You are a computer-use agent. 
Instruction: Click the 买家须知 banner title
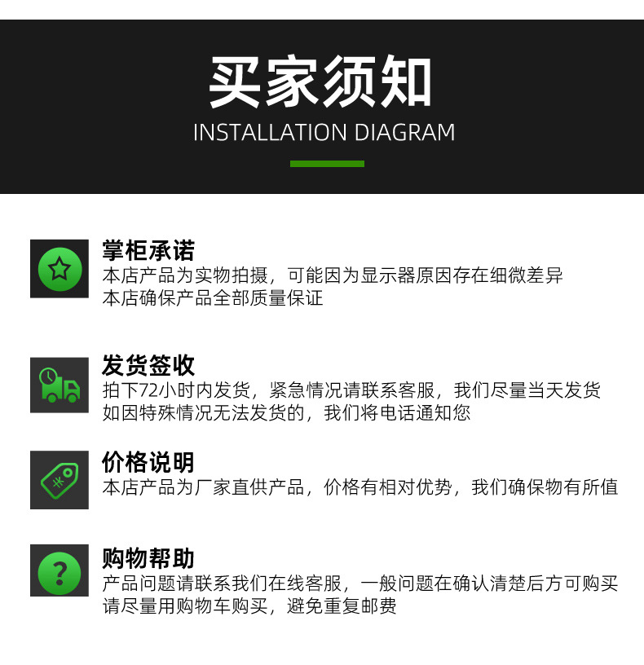click(320, 81)
